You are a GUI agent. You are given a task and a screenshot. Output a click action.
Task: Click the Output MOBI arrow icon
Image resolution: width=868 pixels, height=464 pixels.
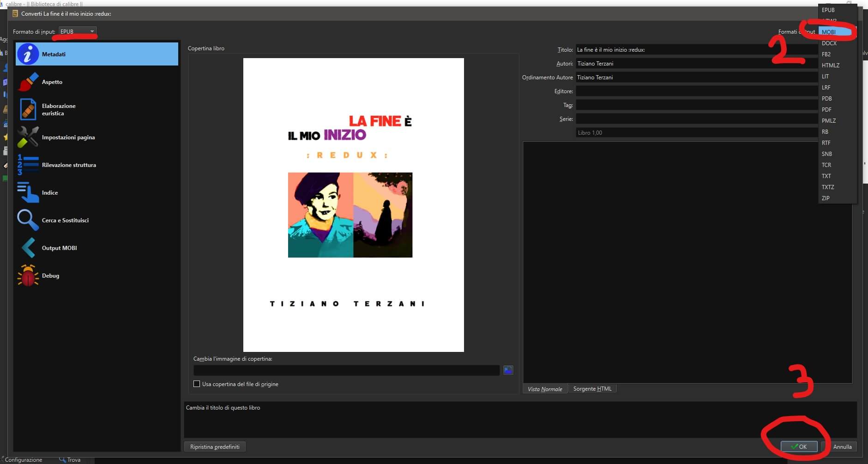(x=28, y=248)
